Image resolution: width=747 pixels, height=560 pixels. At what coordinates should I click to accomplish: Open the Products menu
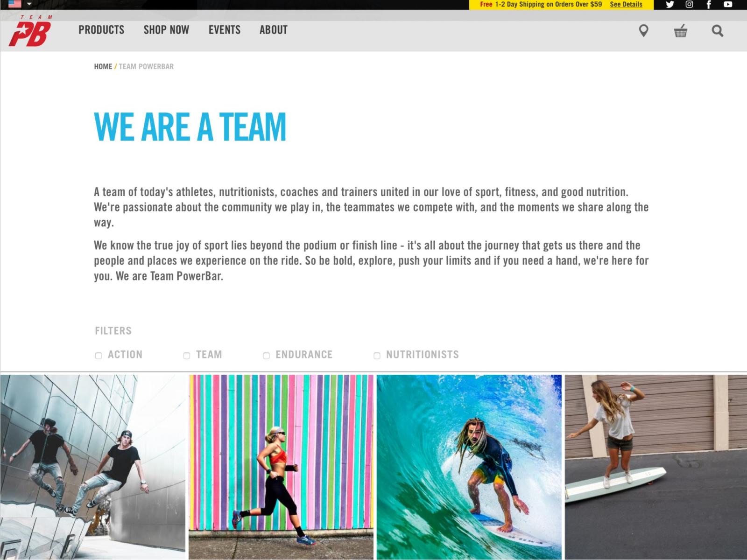click(x=101, y=30)
